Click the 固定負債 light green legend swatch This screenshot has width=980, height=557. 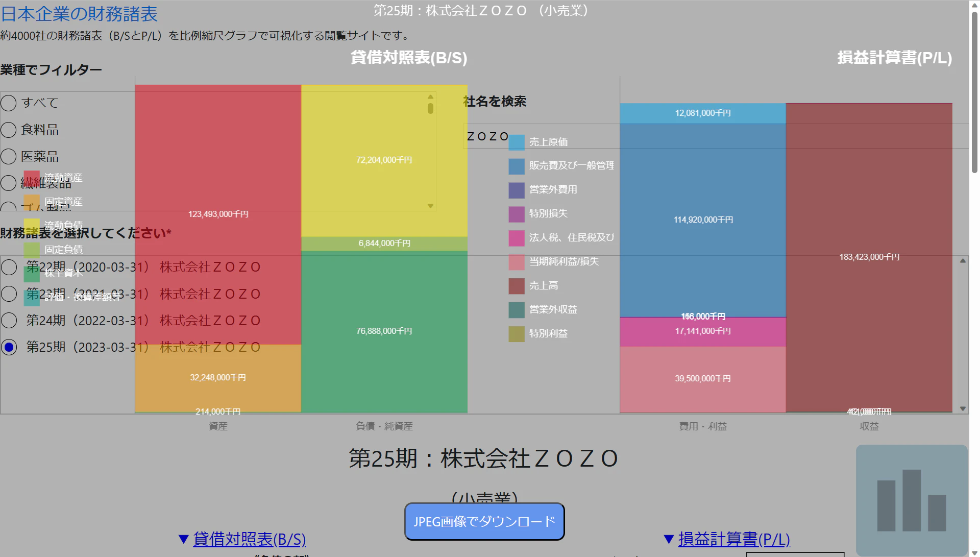click(32, 250)
